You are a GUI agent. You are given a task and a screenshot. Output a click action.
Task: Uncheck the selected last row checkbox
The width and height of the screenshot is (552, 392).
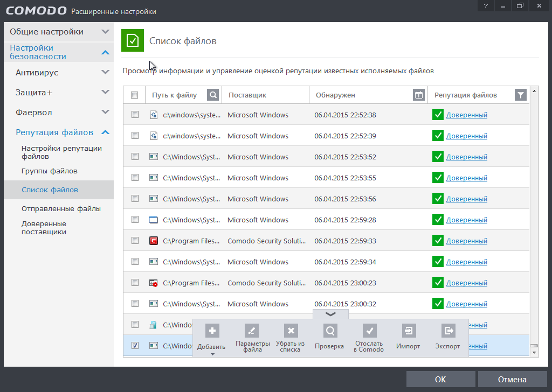[x=135, y=346]
